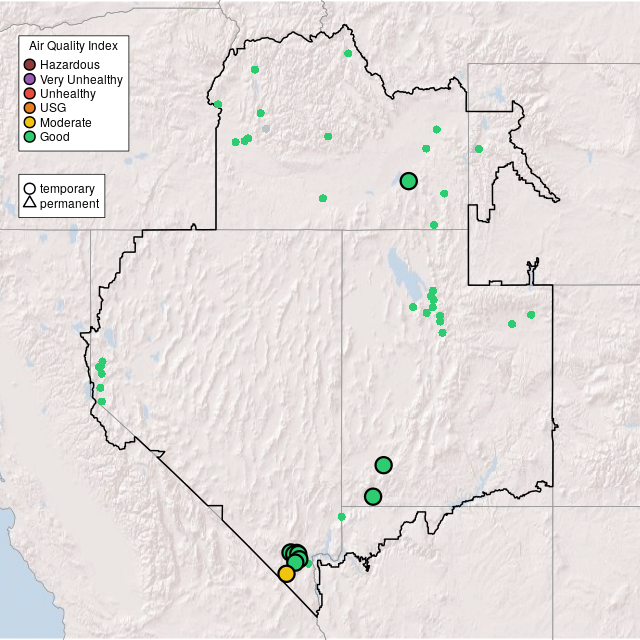640x640 pixels.
Task: Select the northernmost small green dot on the map
Action: 348,53
